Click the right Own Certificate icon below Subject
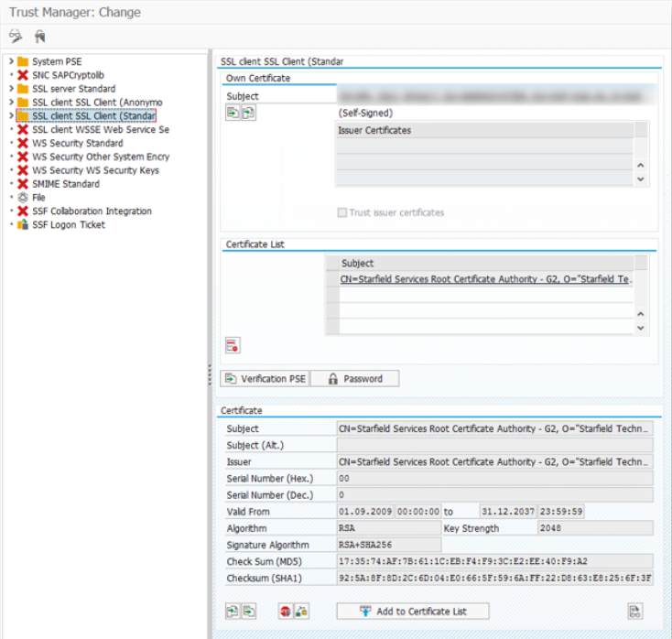The height and width of the screenshot is (639, 672). coord(248,114)
